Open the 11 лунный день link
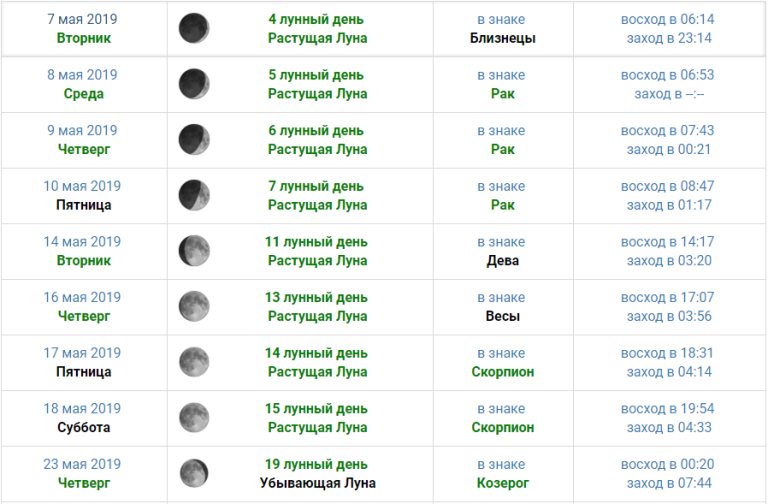This screenshot has width=768, height=504. coord(317,242)
